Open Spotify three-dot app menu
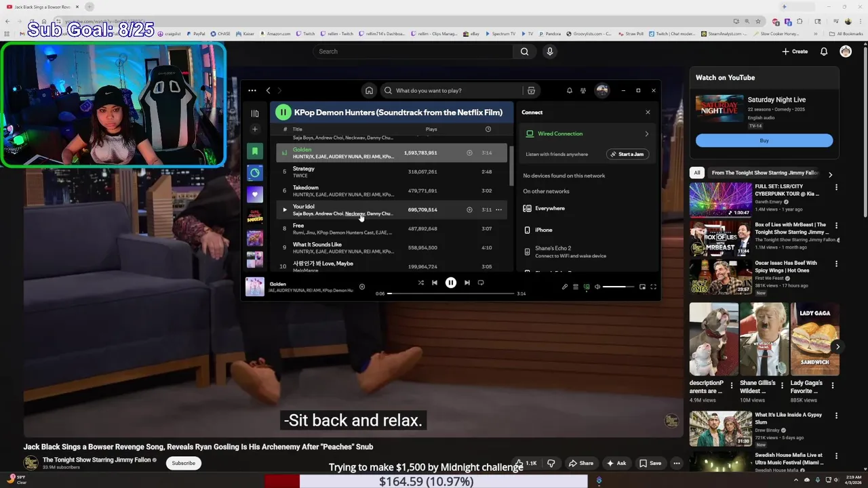The height and width of the screenshot is (488, 868). [252, 90]
